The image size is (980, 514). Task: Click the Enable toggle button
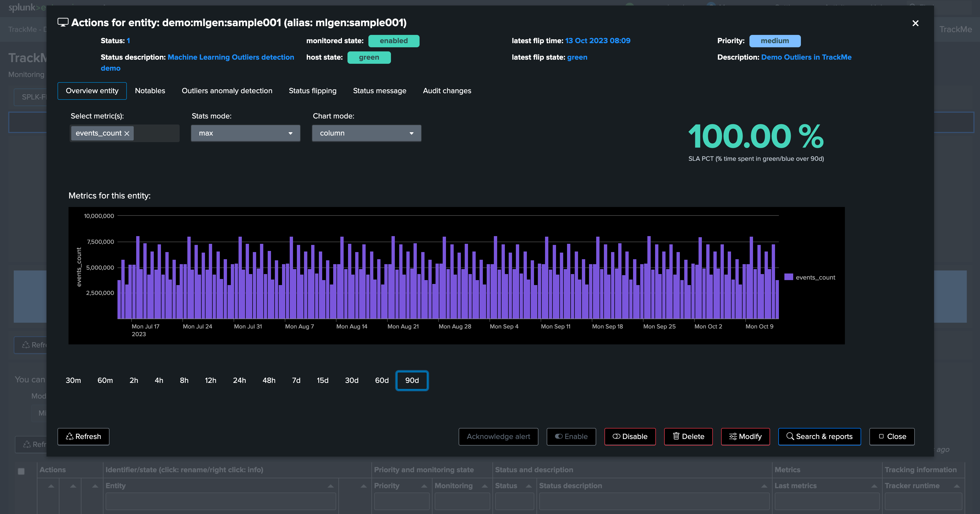point(571,436)
